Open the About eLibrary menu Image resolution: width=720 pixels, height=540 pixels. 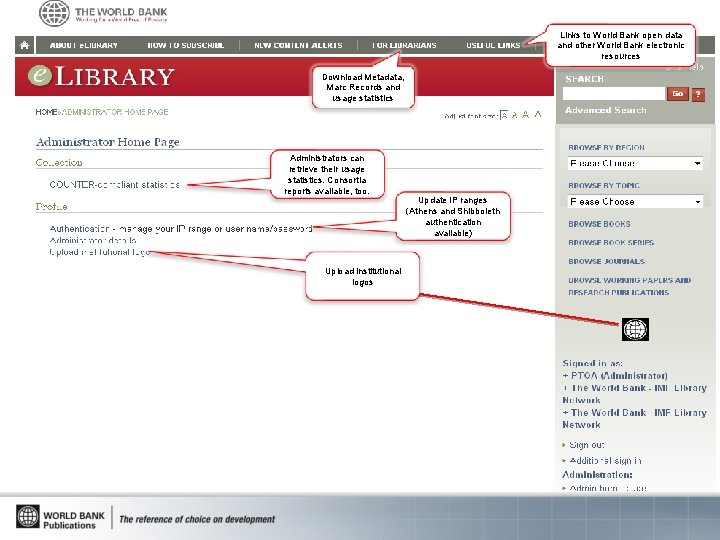(84, 45)
